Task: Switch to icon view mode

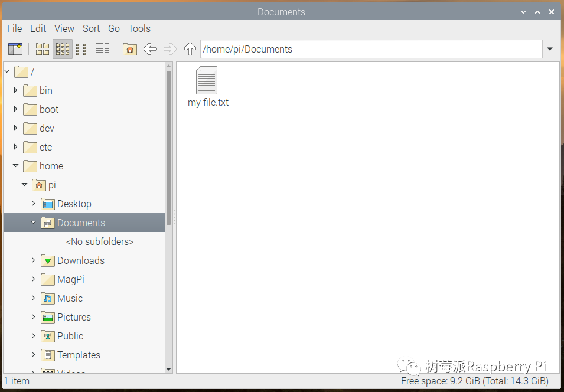Action: click(43, 49)
